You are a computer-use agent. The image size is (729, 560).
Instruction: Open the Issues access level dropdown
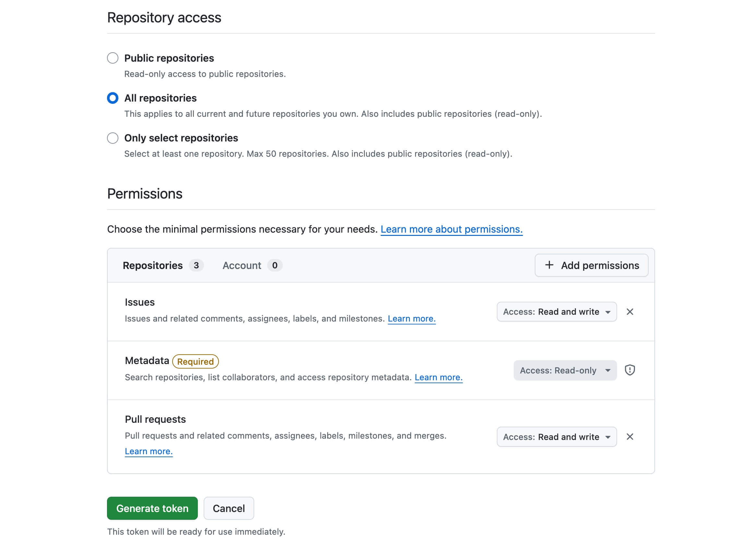point(556,312)
